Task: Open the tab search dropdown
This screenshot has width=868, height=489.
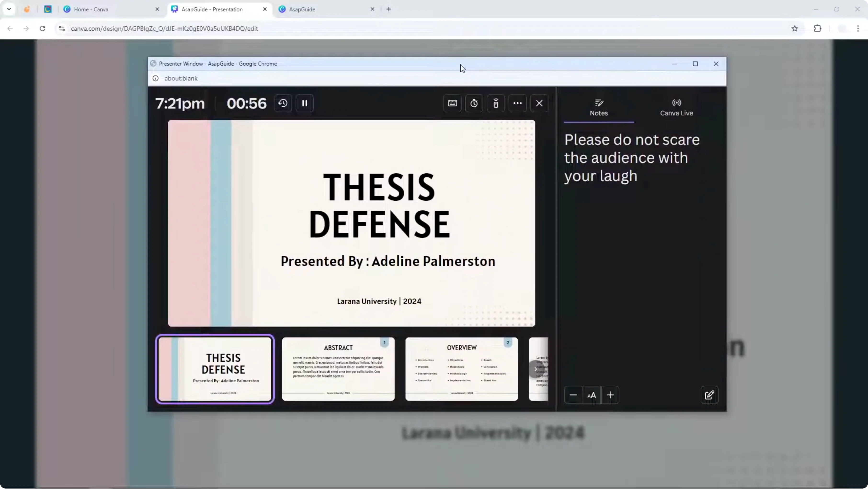Action: click(9, 9)
